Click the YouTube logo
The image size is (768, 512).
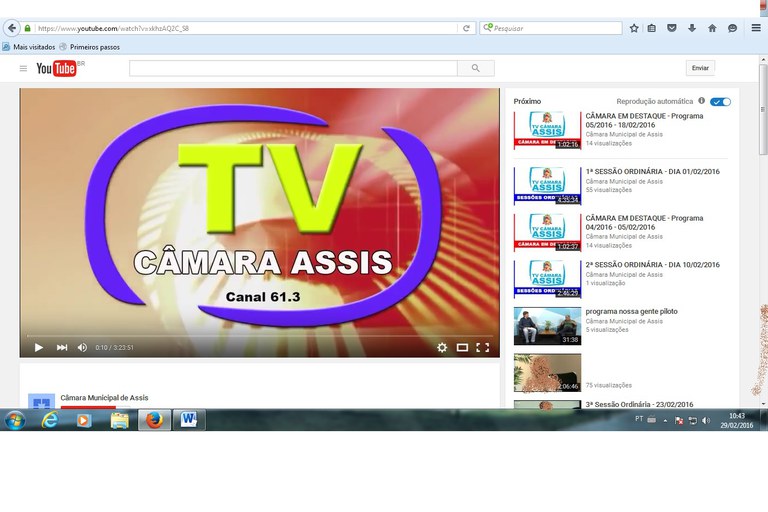coord(56,68)
